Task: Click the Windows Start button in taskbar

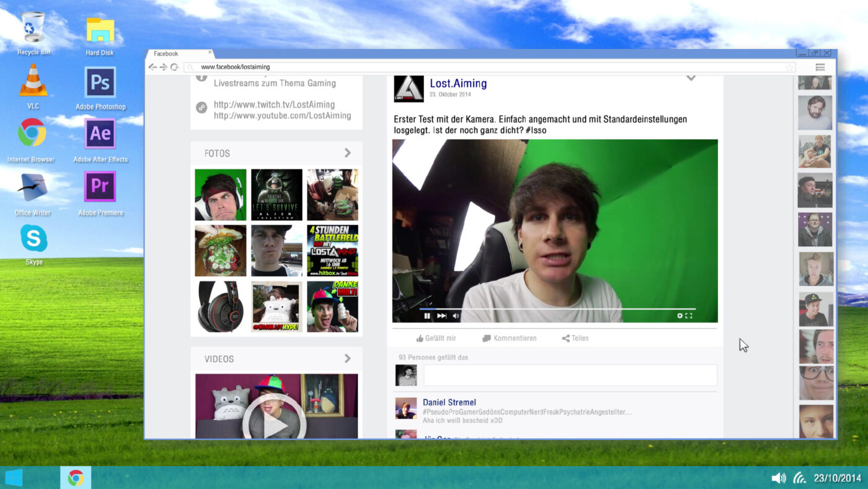Action: point(14,477)
